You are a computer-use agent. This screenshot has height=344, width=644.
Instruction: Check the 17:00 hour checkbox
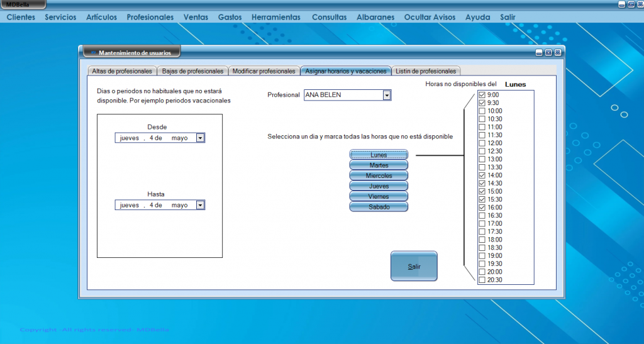[482, 223]
